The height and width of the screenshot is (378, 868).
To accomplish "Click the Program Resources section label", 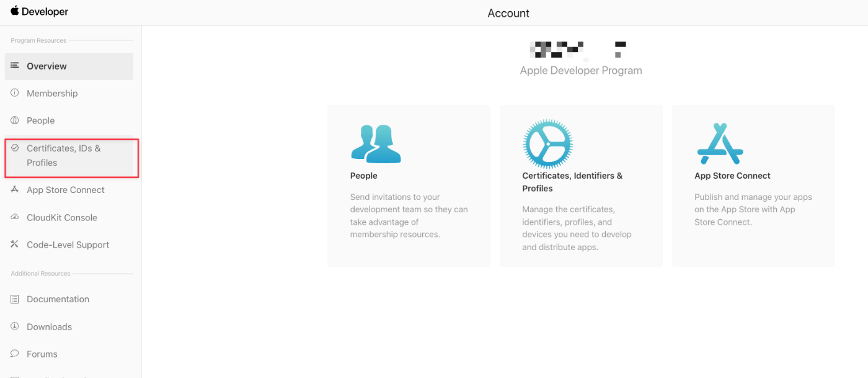I will click(38, 40).
